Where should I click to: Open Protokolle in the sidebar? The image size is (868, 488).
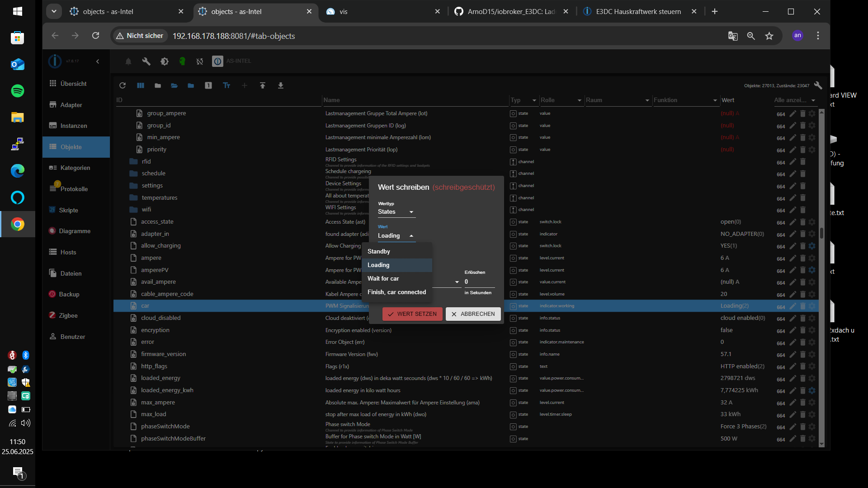pyautogui.click(x=76, y=189)
